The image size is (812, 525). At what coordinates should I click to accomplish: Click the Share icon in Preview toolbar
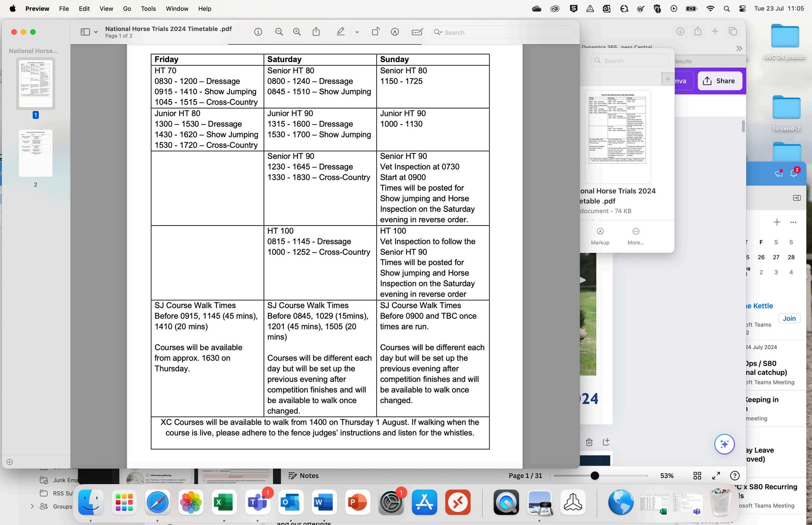pyautogui.click(x=316, y=32)
